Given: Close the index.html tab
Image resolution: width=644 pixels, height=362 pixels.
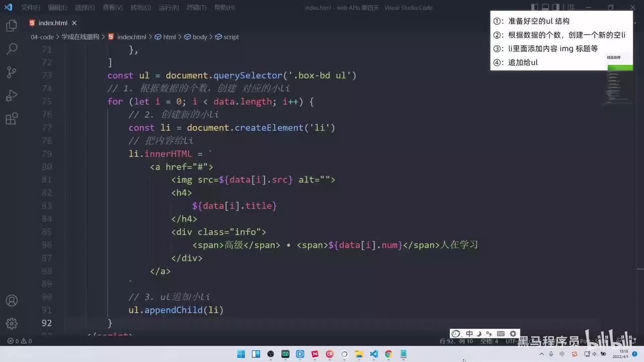Looking at the screenshot, I should coord(74,23).
